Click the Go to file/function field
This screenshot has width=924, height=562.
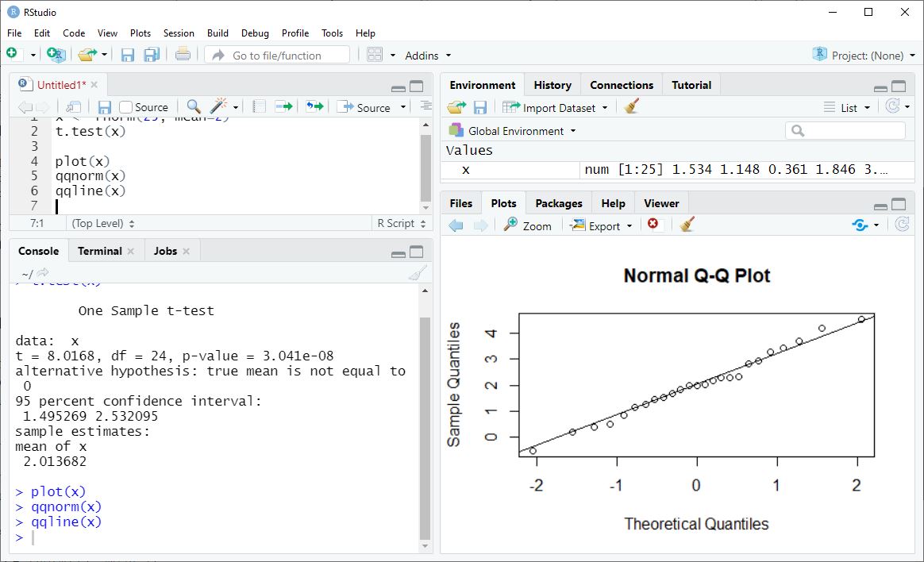point(277,55)
